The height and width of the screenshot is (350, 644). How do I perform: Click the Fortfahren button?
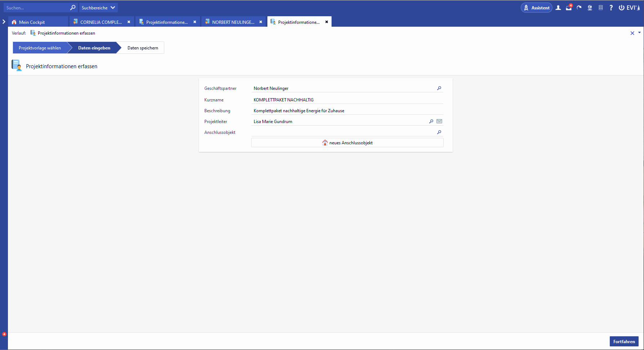click(x=624, y=341)
